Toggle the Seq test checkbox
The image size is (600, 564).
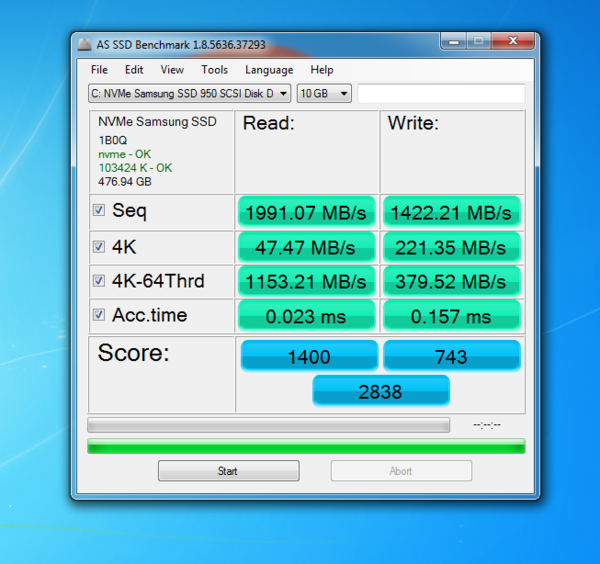tap(99, 210)
